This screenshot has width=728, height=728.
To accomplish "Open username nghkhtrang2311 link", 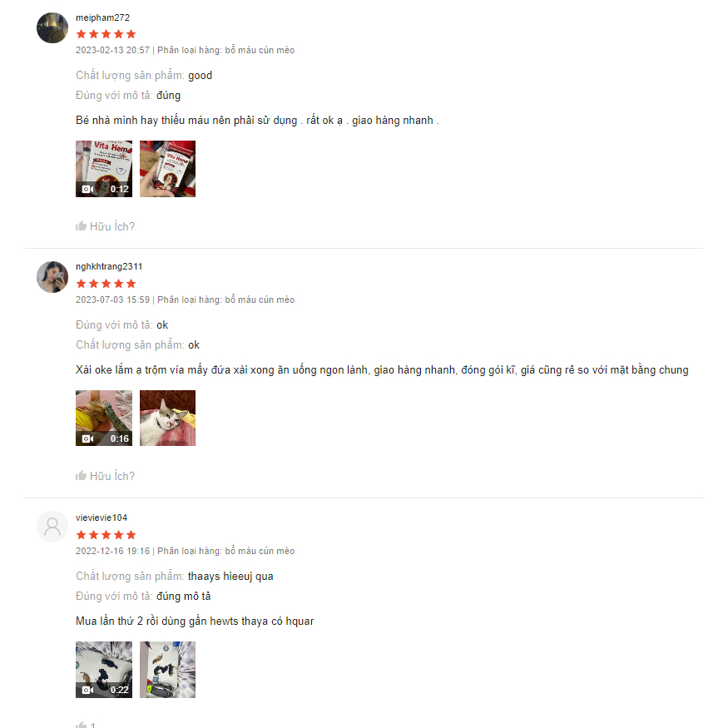I will coord(109,266).
